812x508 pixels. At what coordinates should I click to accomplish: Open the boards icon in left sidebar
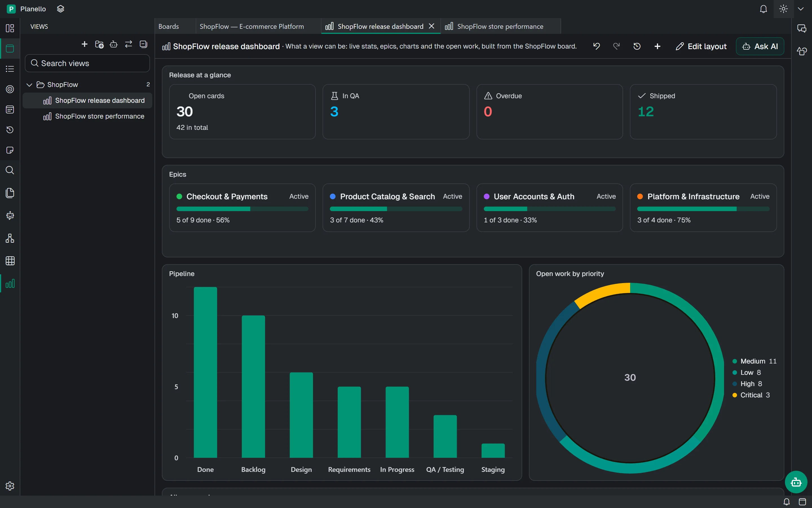(10, 28)
